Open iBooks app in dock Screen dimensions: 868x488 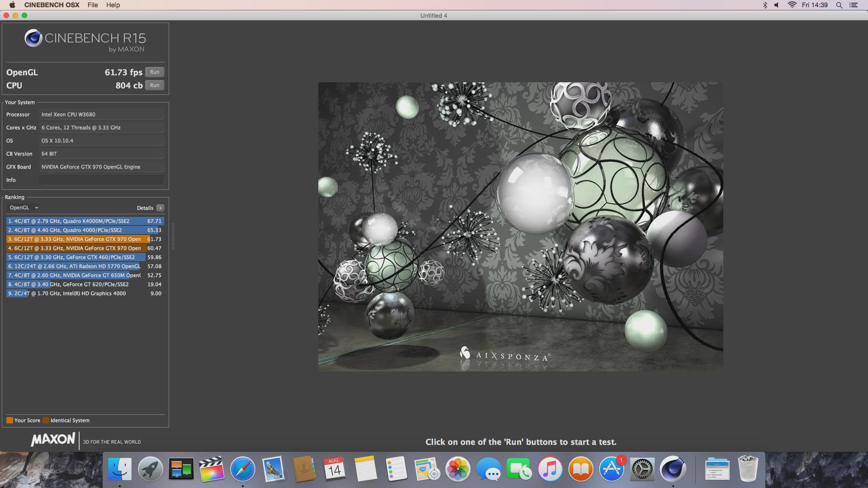coord(581,469)
